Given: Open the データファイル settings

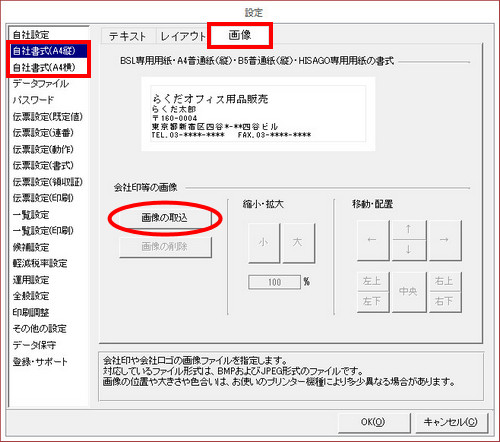Looking at the screenshot, I should click(x=41, y=84).
